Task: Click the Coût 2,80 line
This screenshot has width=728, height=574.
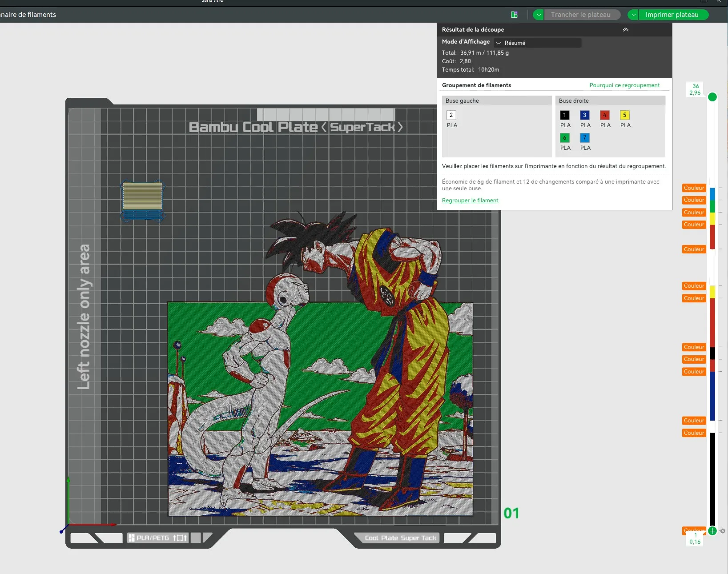Action: coord(456,61)
